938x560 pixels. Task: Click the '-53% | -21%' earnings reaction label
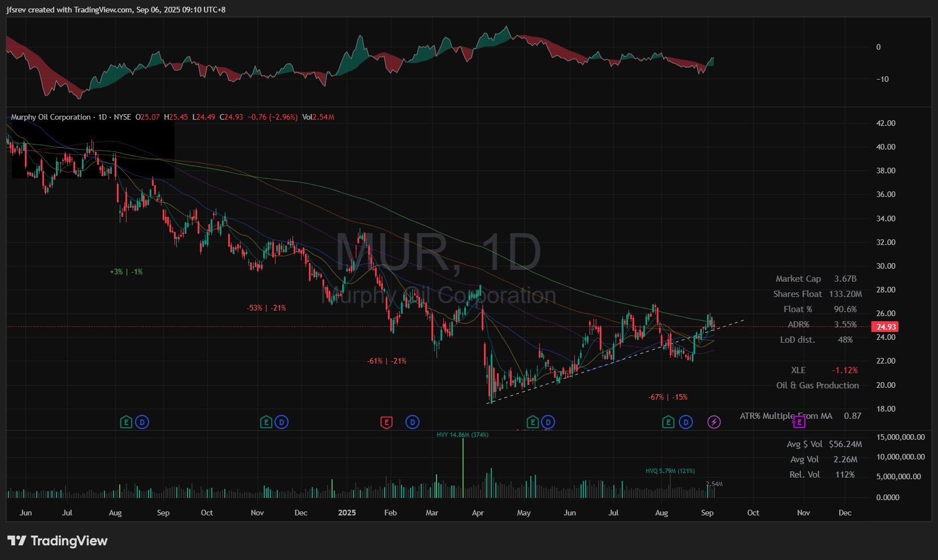267,308
